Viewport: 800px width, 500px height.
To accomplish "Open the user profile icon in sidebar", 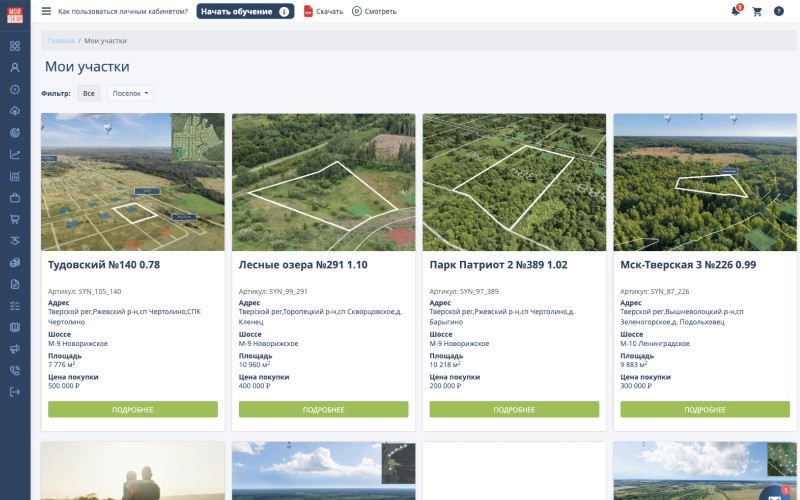I will point(15,68).
